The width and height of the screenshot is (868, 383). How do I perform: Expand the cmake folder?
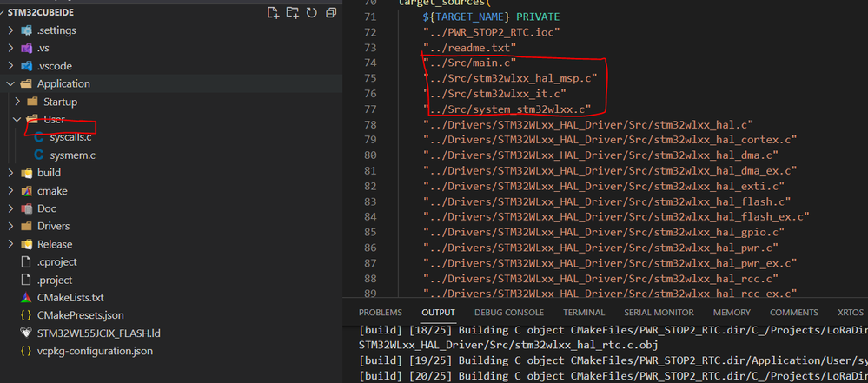[10, 191]
